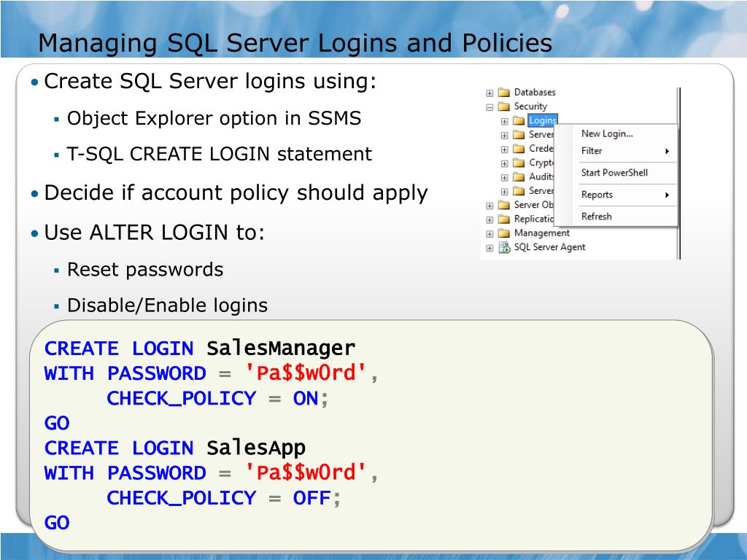This screenshot has height=560, width=747.
Task: Open the Filter submenu arrow
Action: [x=667, y=150]
